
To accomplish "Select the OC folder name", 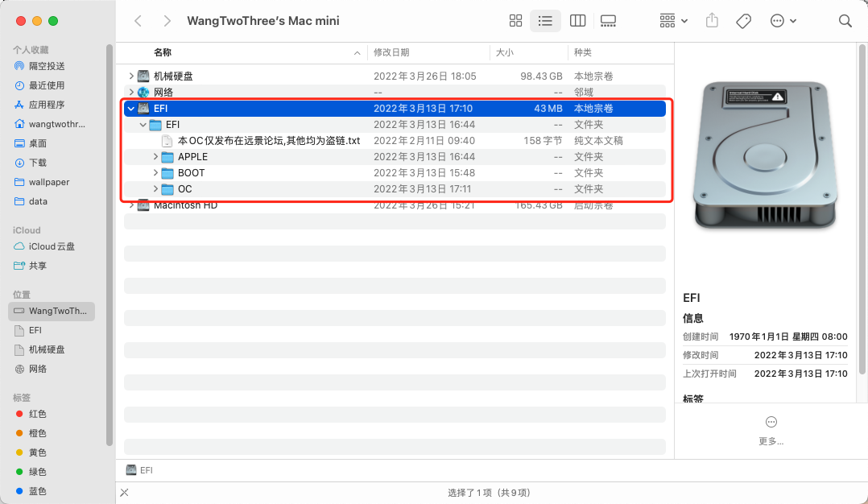I will [185, 188].
